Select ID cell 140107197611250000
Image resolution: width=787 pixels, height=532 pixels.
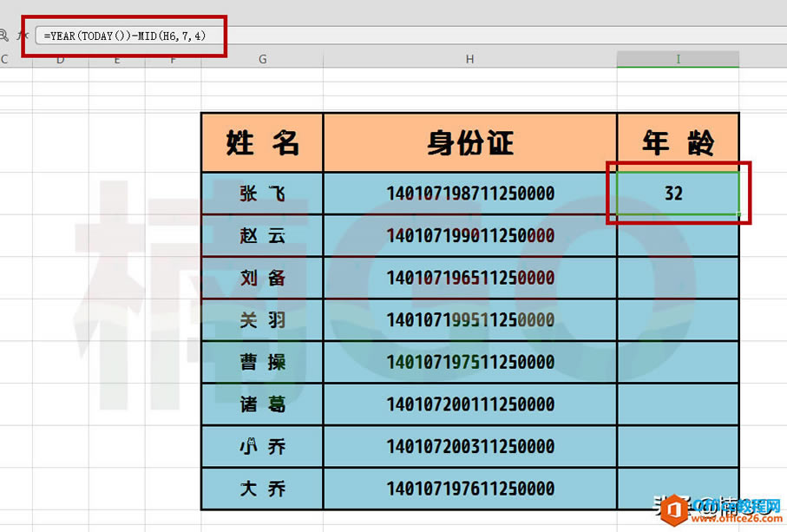pos(469,489)
